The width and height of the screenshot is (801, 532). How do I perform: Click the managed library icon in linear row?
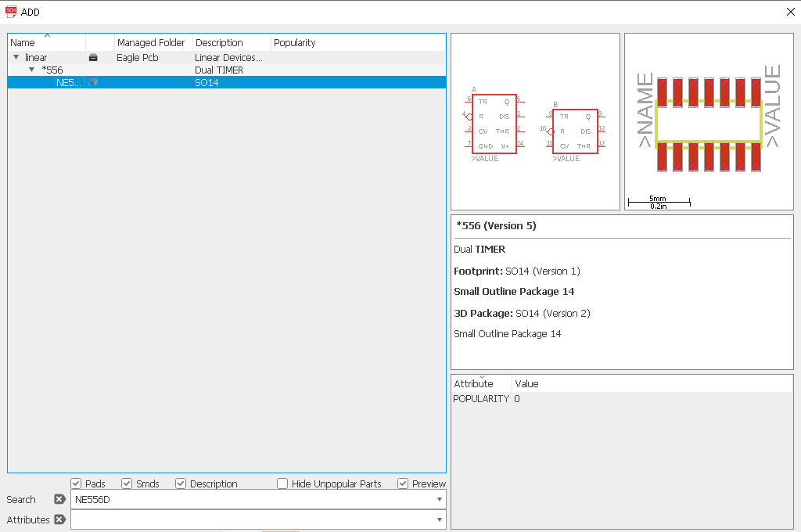tap(93, 58)
